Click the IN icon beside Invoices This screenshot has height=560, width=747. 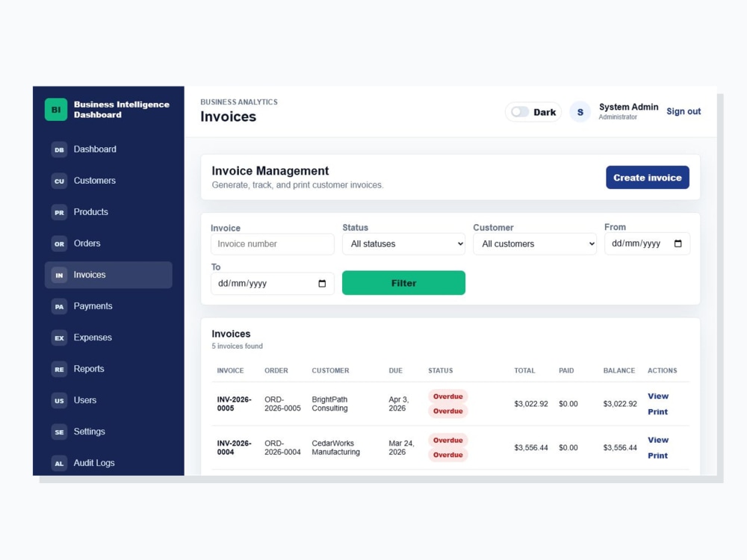pyautogui.click(x=59, y=276)
